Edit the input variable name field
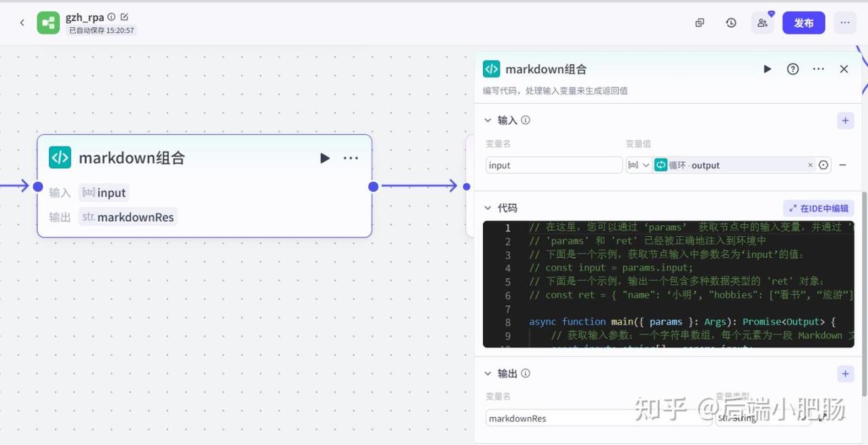The width and height of the screenshot is (868, 445). click(554, 165)
